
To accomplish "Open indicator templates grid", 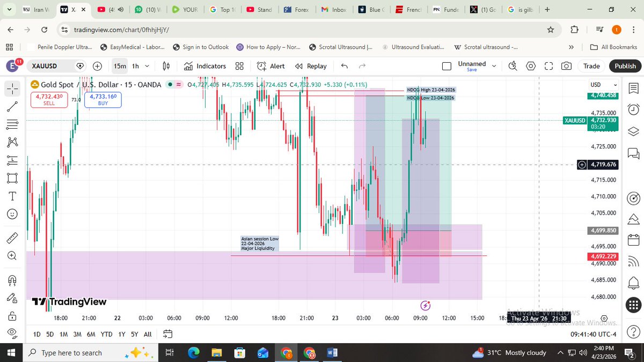I will [239, 66].
